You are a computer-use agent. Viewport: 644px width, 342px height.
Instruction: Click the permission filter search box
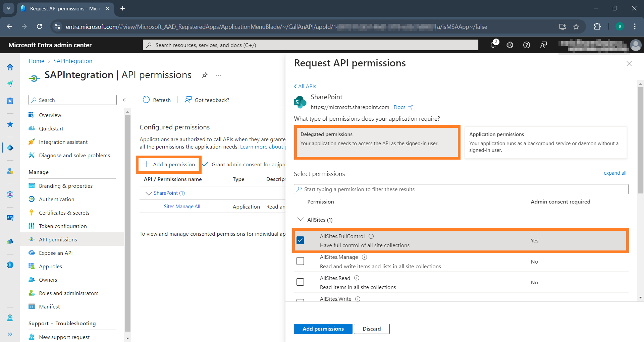pos(461,189)
